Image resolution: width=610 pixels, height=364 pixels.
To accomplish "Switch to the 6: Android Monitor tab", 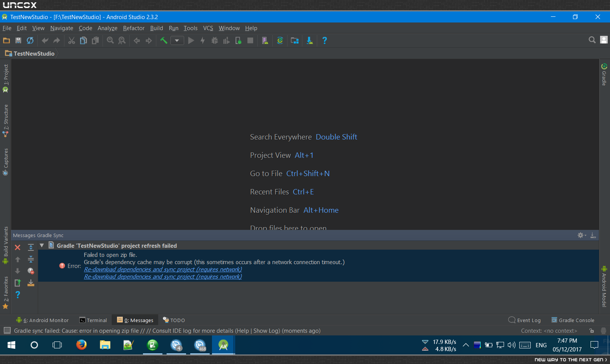I will coord(42,320).
